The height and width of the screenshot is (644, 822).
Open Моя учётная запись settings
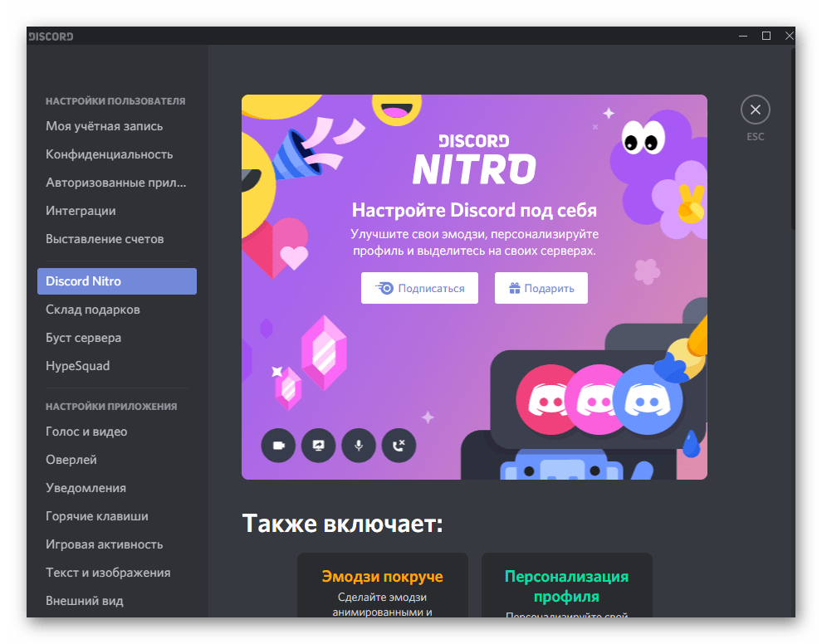coord(105,126)
